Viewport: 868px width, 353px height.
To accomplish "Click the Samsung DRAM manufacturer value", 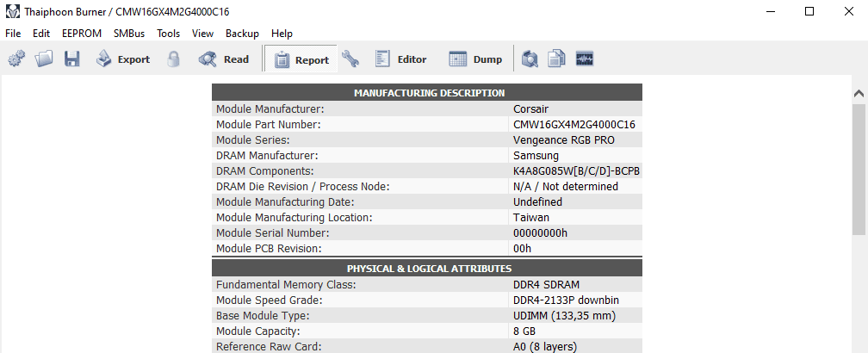I will 536,156.
